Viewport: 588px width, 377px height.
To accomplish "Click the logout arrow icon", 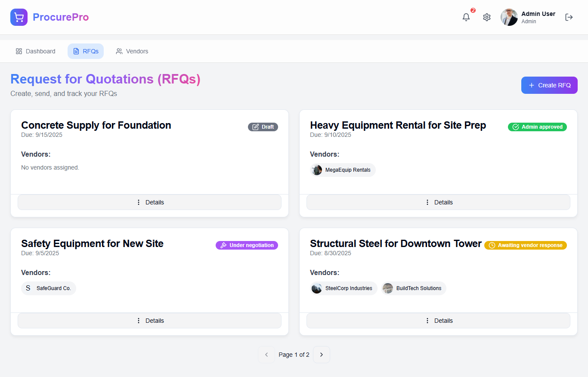I will coord(569,17).
